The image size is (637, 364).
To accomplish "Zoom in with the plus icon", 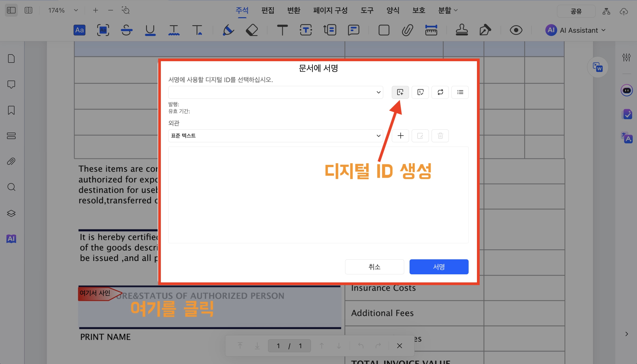I will coord(96,10).
